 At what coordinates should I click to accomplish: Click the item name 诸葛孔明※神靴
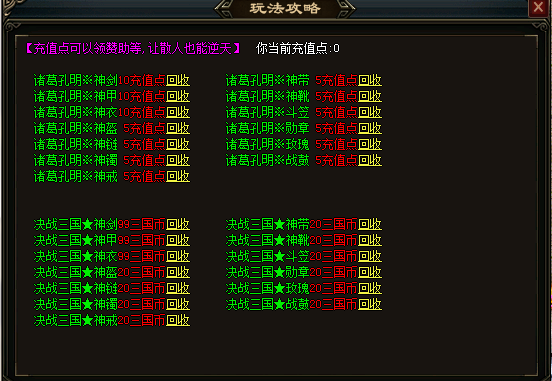pos(268,96)
